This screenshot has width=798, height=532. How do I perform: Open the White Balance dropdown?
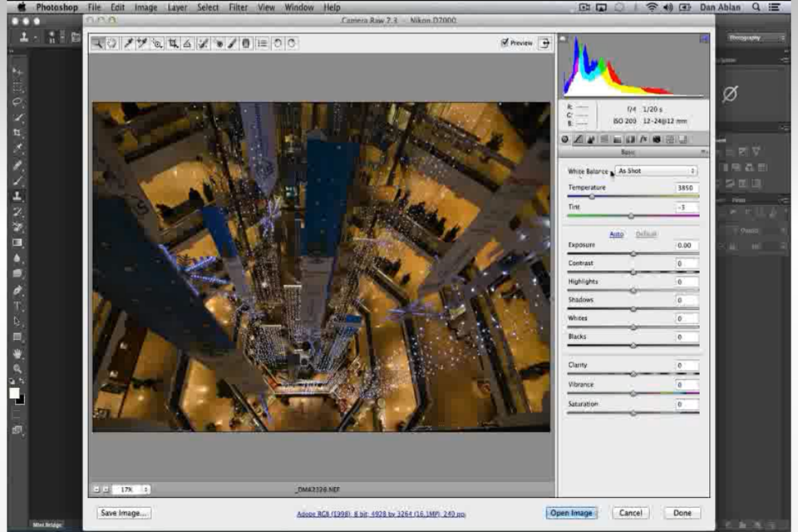click(655, 171)
